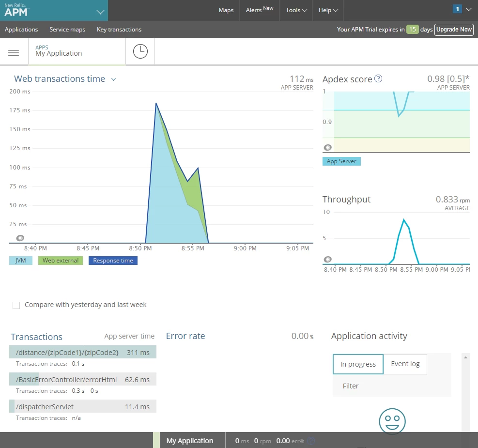This screenshot has width=478, height=448.
Task: Click the My Application status bar entry
Action: 190,441
